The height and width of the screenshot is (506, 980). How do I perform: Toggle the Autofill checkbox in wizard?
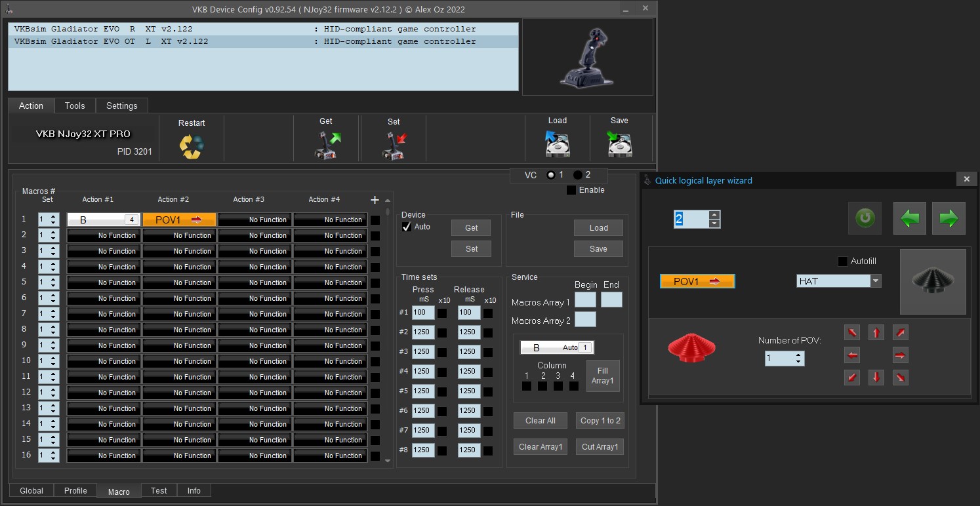pos(843,262)
